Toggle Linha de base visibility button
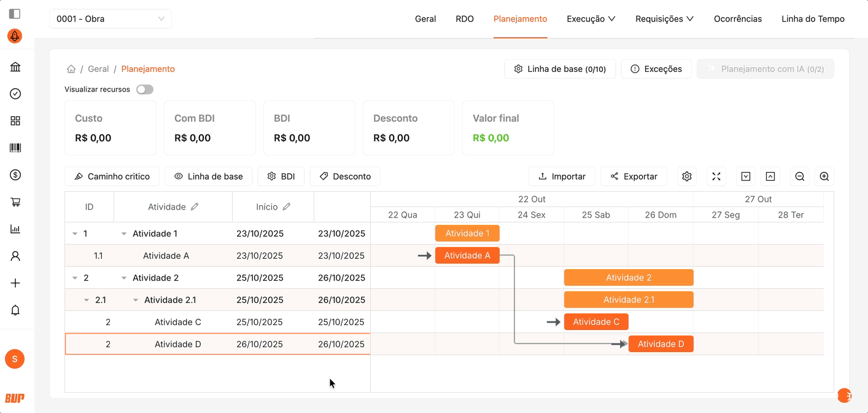868x413 pixels. [209, 176]
